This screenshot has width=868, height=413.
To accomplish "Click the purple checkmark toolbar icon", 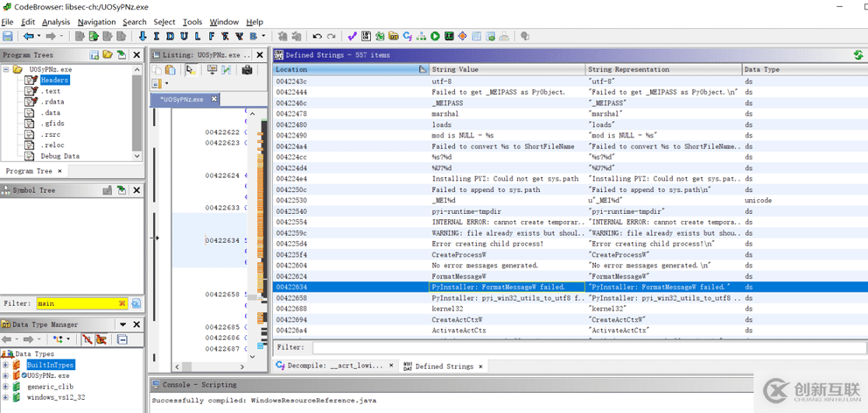I will [x=352, y=37].
